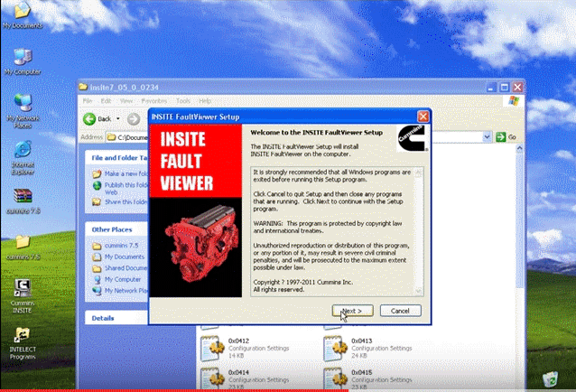Expand the Address bar dropdown
Screen dimensions: 576x392
(x=487, y=137)
